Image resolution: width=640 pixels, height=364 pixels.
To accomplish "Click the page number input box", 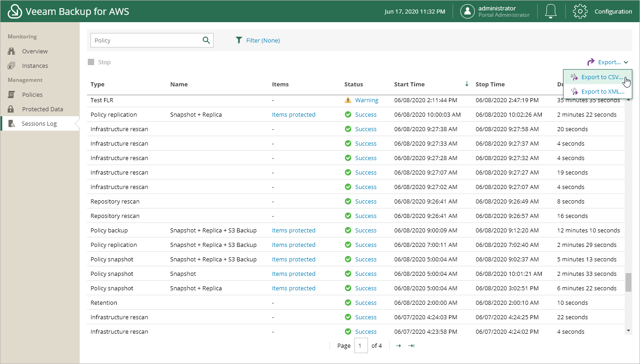I will [x=361, y=346].
